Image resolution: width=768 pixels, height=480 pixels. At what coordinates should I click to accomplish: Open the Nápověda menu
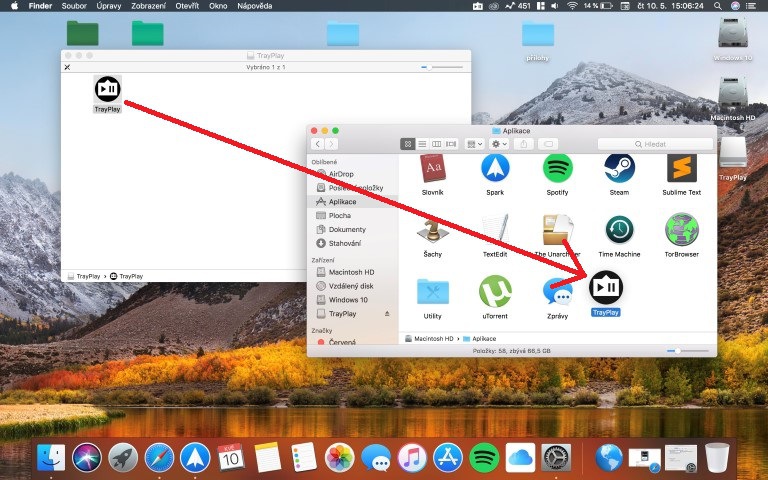255,6
